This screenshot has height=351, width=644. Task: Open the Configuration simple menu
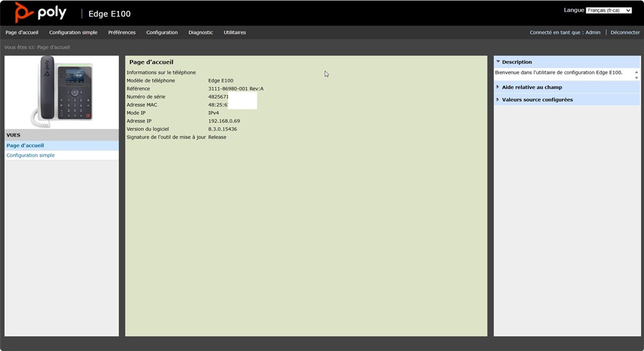click(73, 32)
